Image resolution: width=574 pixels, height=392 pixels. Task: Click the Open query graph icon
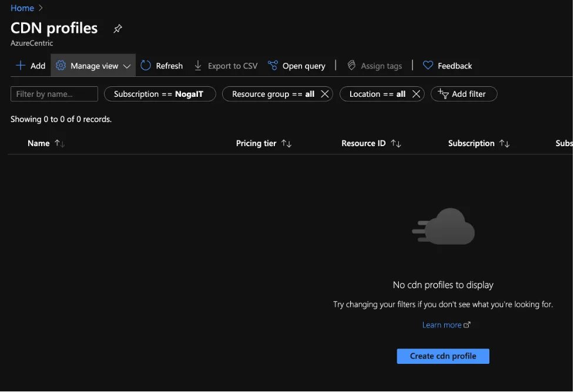pos(273,66)
